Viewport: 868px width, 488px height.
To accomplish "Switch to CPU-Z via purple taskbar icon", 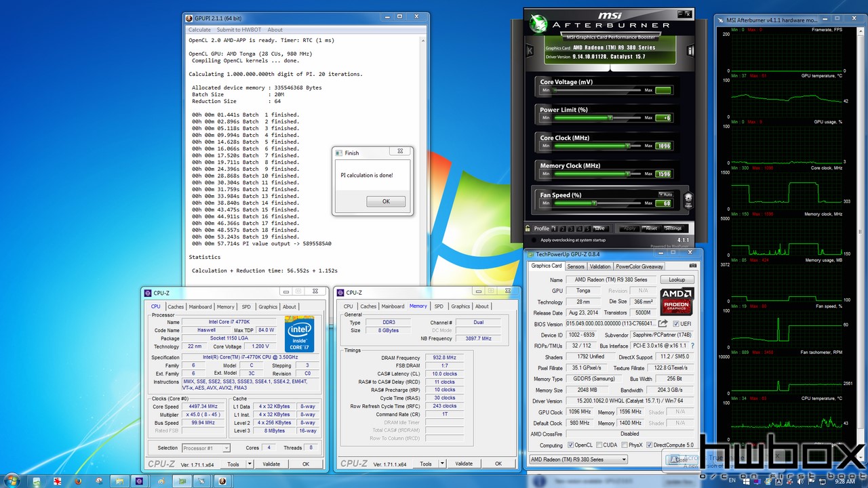I will coord(140,481).
